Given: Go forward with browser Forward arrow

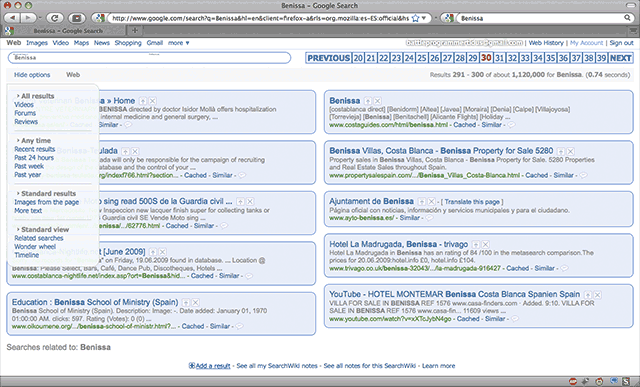Looking at the screenshot, I should coord(28,18).
